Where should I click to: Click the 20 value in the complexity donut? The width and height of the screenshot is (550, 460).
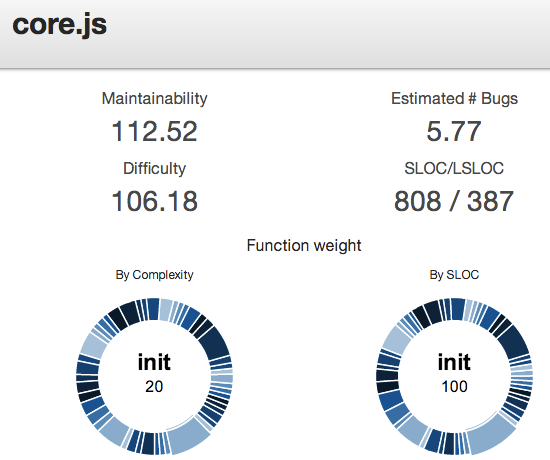pos(154,387)
